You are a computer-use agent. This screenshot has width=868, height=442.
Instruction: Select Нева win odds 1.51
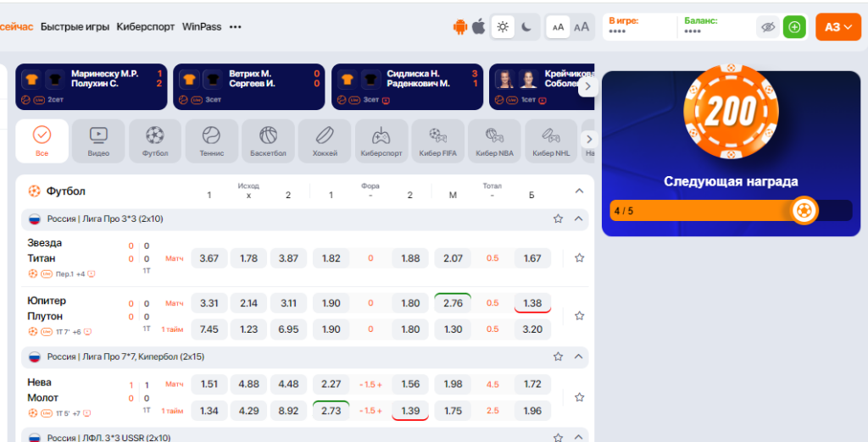tap(209, 384)
